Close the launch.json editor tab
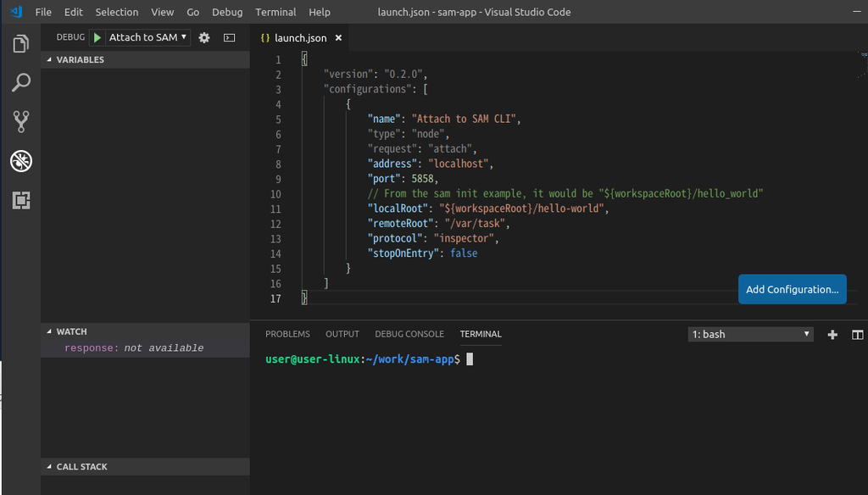The height and width of the screenshot is (495, 868). [338, 37]
